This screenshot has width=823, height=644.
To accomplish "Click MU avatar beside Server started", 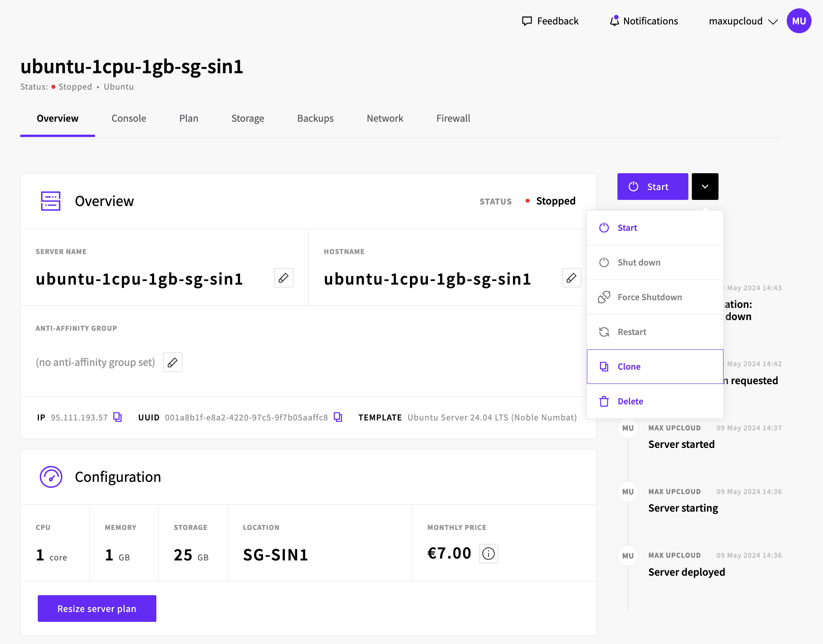I will pos(628,428).
